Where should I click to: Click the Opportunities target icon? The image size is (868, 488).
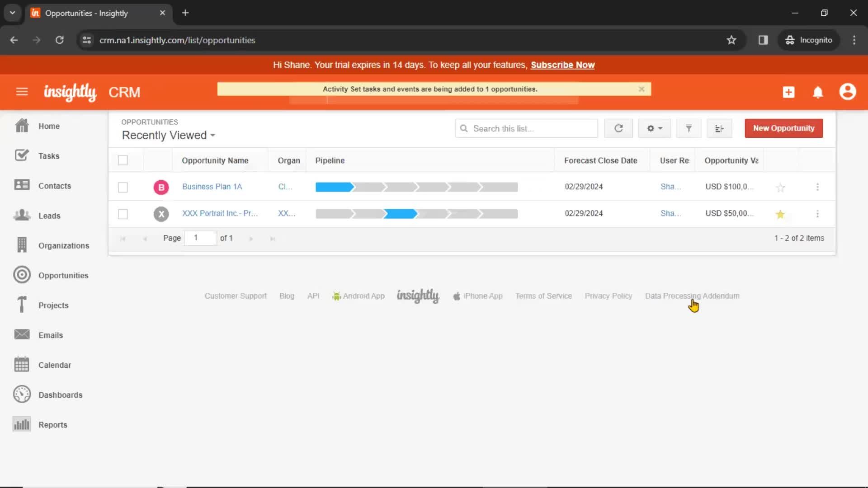pos(22,275)
